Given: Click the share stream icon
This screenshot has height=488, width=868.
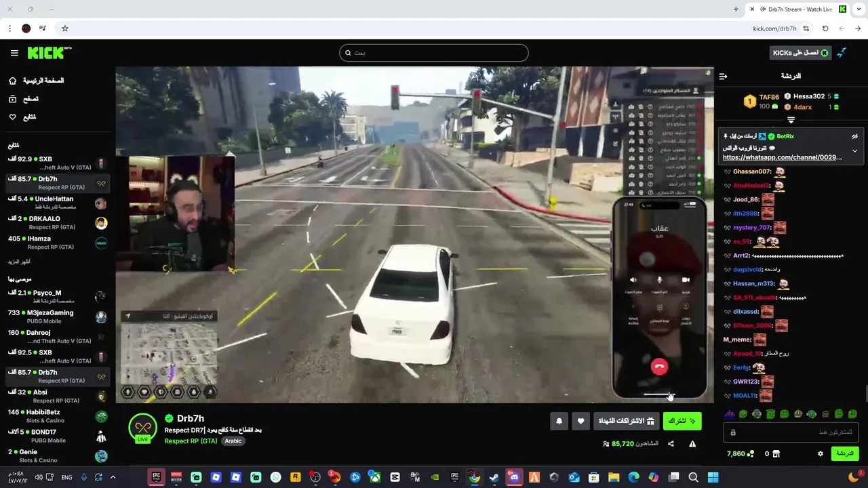Looking at the screenshot, I should tap(671, 444).
